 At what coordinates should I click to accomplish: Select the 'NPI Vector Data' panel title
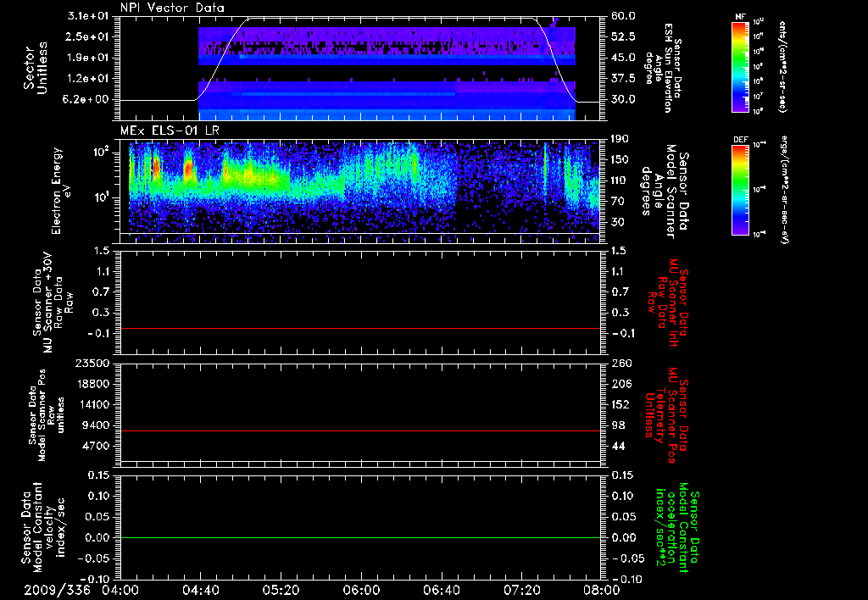[x=173, y=8]
